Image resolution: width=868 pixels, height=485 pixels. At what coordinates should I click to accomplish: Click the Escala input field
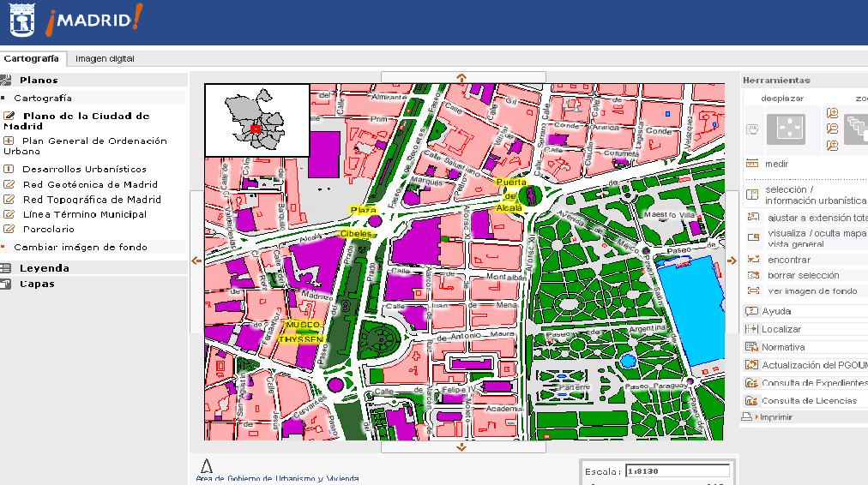[x=678, y=470]
